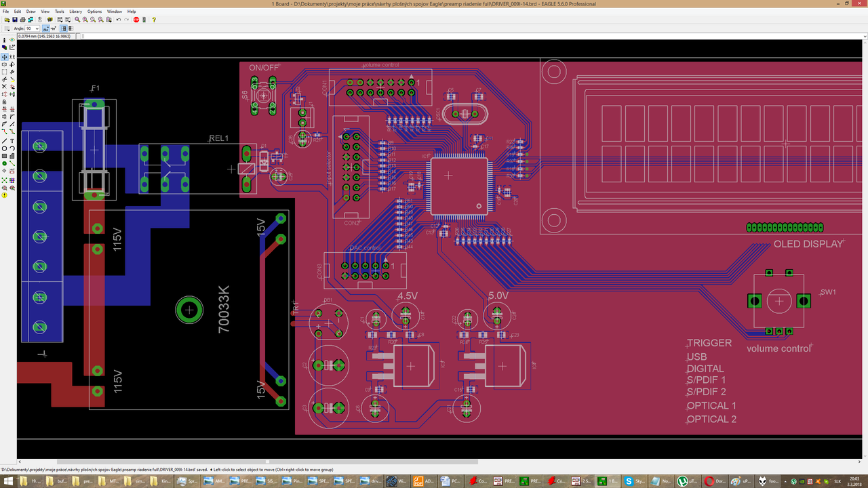Select the Info tool in the left toolbar
This screenshot has height=488, width=868.
point(4,40)
